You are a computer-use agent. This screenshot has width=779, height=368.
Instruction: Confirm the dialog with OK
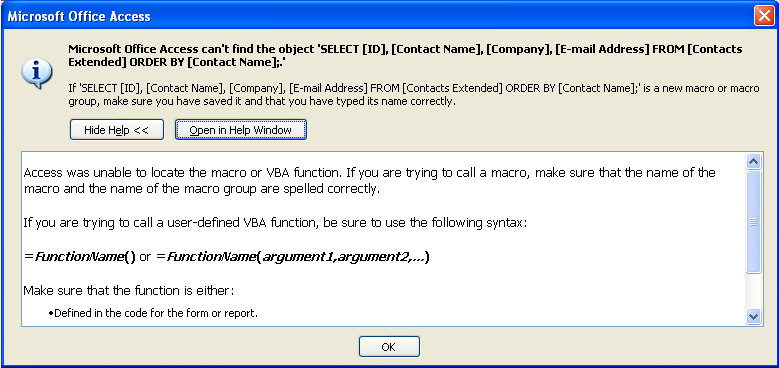click(389, 347)
